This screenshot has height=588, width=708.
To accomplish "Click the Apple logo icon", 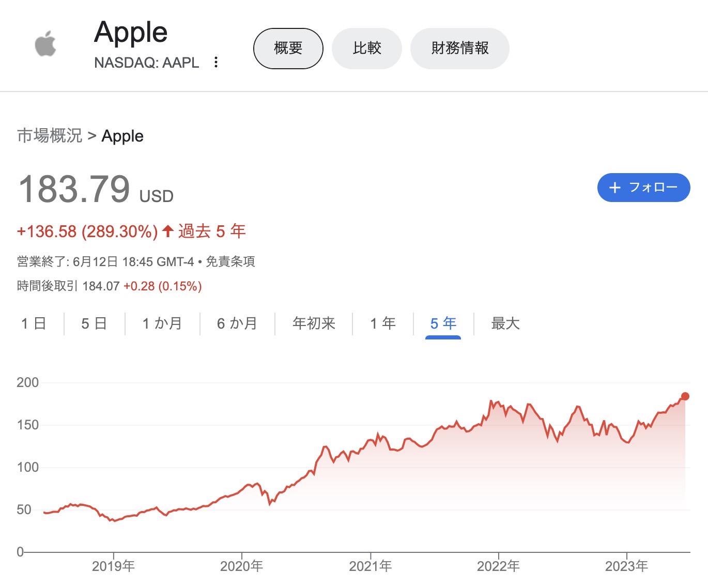I will [x=45, y=43].
